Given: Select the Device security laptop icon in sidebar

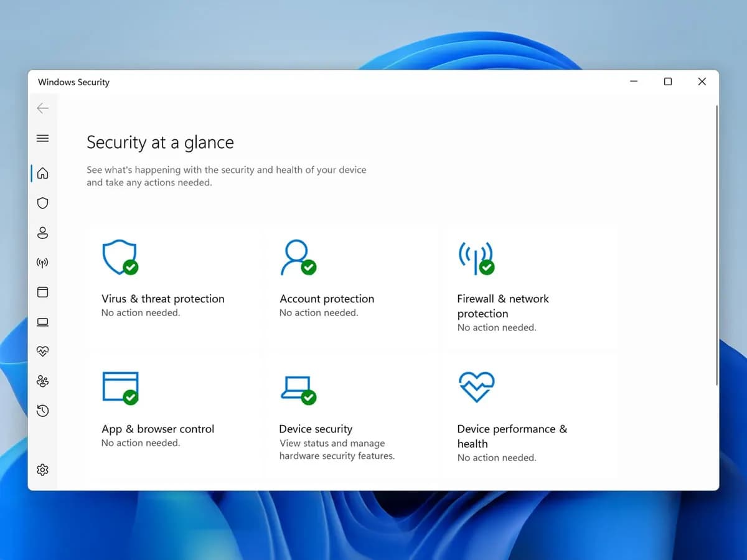Looking at the screenshot, I should pyautogui.click(x=42, y=322).
